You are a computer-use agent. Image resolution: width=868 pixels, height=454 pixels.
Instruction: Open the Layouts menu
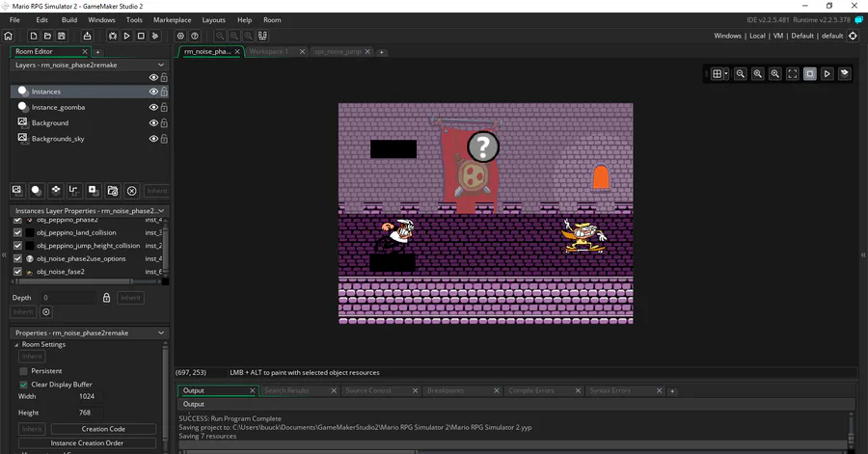(214, 20)
